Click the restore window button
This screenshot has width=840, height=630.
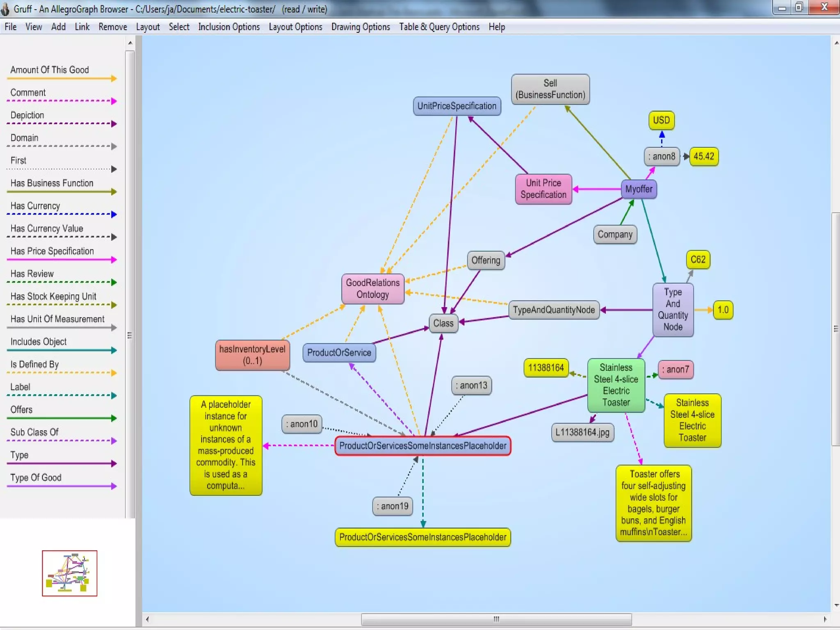799,7
